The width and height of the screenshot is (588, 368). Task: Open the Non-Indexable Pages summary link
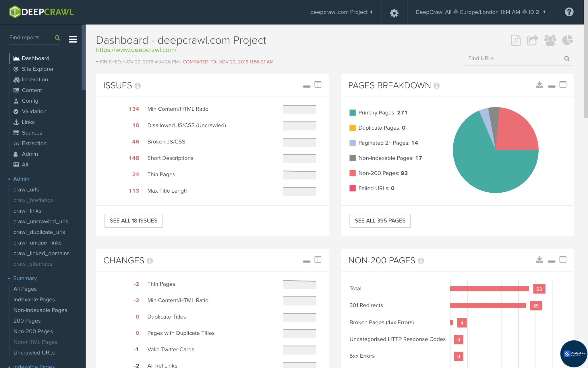point(40,310)
